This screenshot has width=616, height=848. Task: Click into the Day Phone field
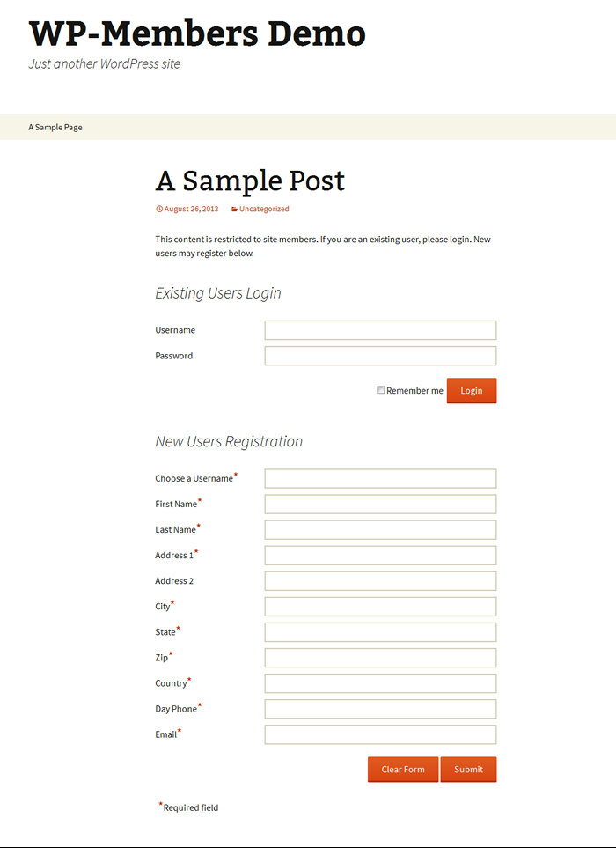pyautogui.click(x=380, y=709)
